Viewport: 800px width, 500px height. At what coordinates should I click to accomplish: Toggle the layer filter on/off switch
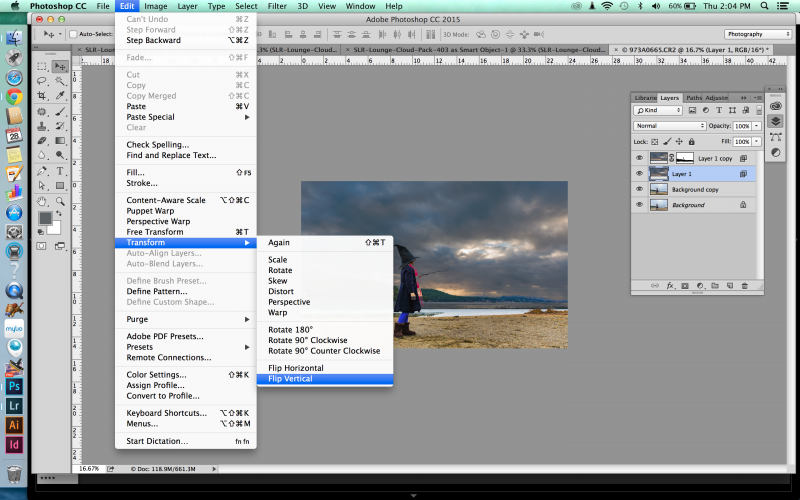pyautogui.click(x=759, y=110)
